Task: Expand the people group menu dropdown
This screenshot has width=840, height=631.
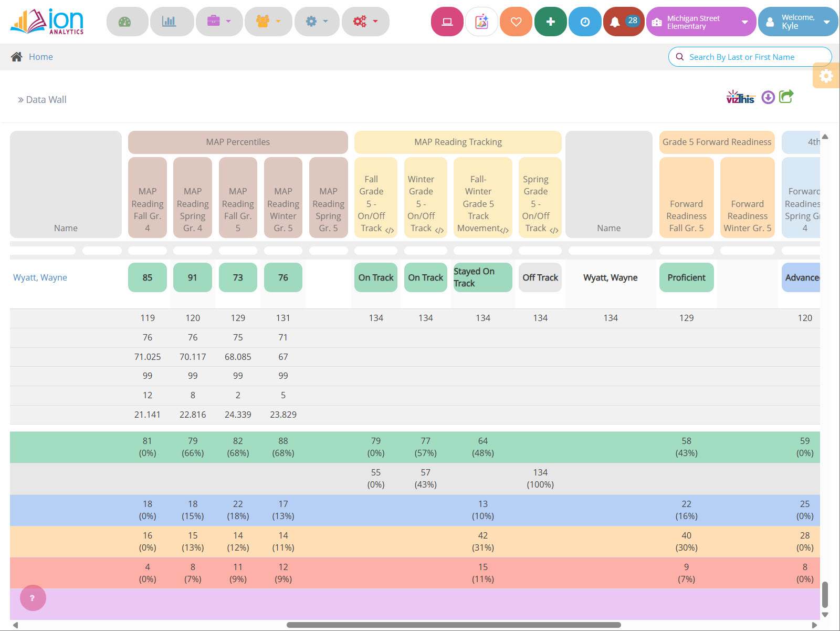Action: (x=268, y=22)
